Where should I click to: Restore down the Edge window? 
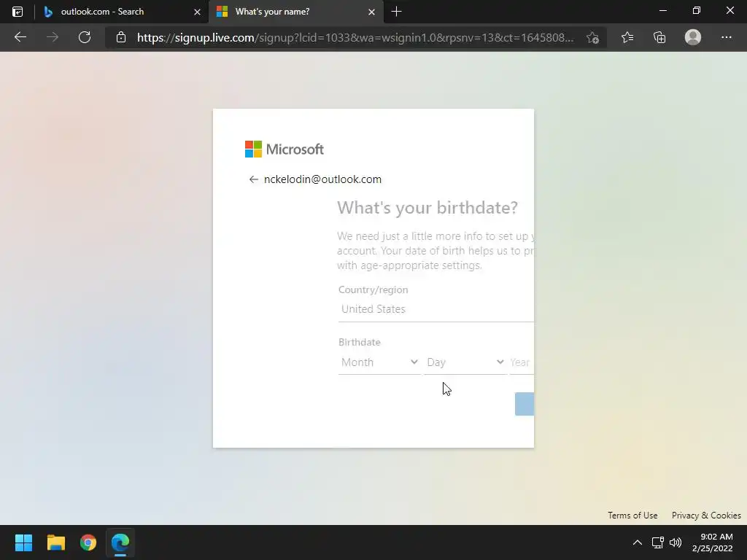point(697,10)
